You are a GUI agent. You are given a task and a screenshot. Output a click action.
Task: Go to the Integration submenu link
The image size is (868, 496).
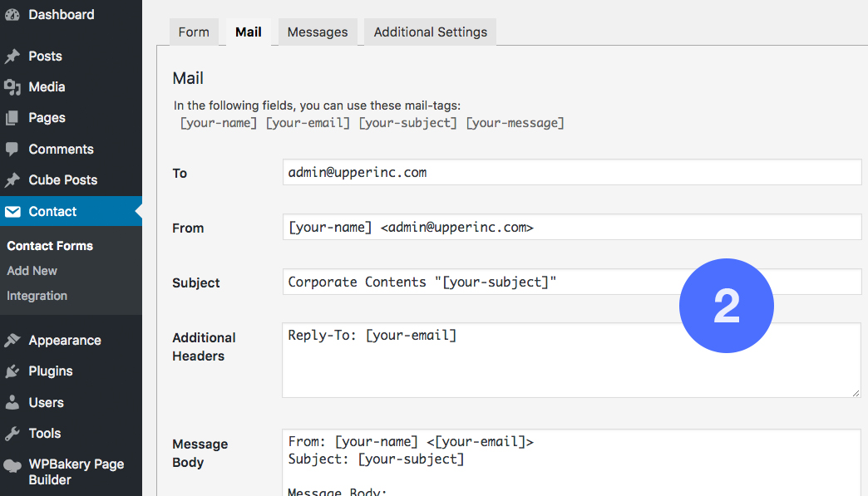point(37,296)
